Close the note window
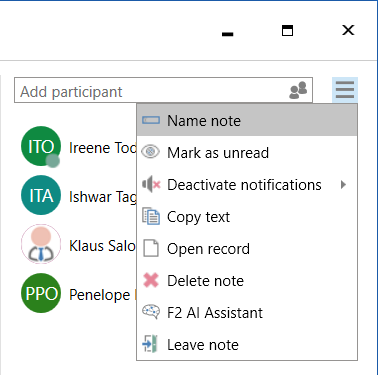This screenshot has height=375, width=378. coord(348,30)
